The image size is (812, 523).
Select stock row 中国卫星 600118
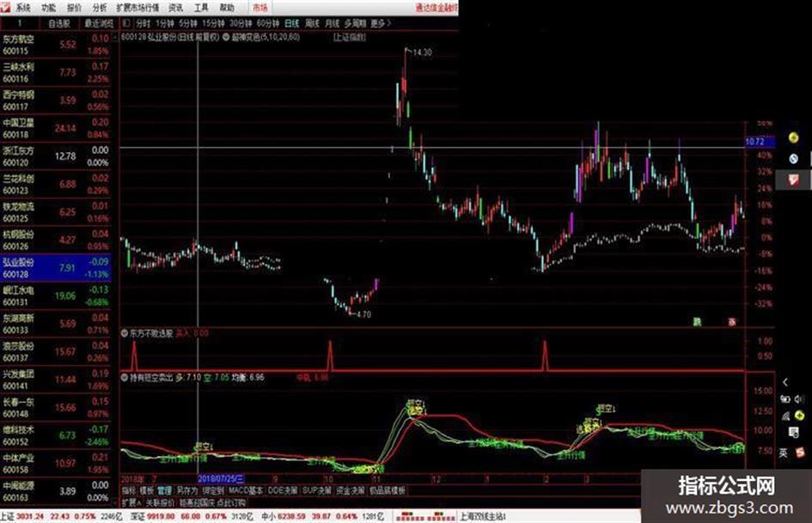55,129
